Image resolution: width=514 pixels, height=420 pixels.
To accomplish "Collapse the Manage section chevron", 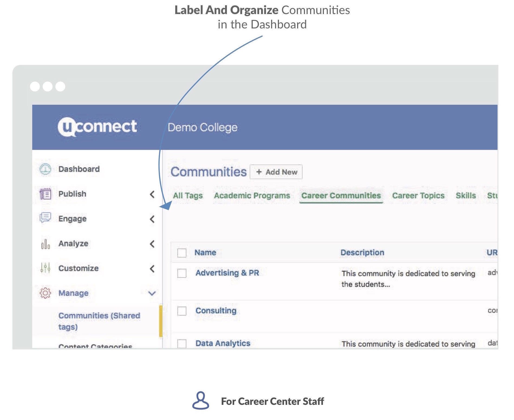I will tap(152, 293).
